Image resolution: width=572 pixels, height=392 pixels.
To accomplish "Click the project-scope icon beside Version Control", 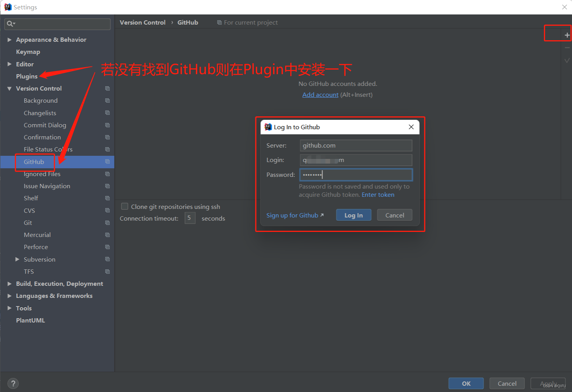I will [107, 89].
